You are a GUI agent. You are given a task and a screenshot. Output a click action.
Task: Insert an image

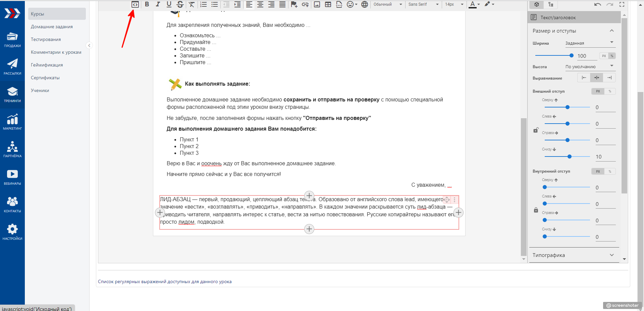(x=317, y=4)
